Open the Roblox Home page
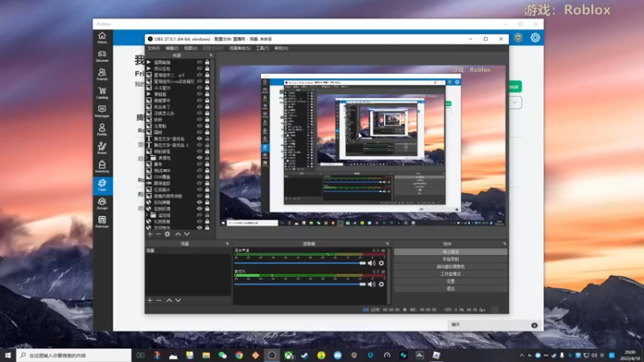The image size is (644, 362). click(x=102, y=38)
